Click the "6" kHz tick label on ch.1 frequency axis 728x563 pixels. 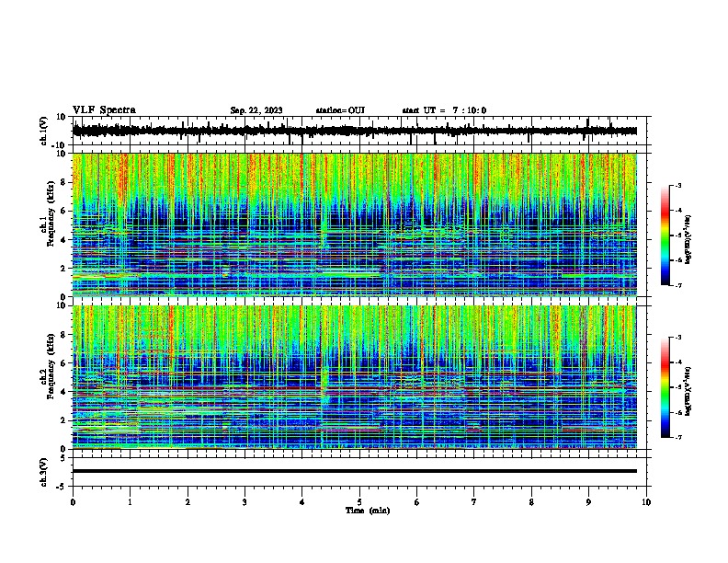pos(63,212)
